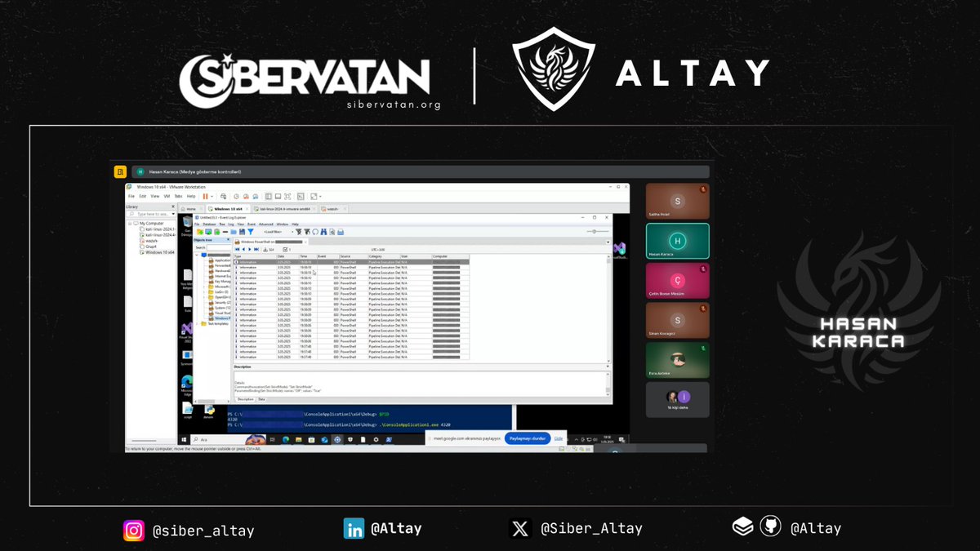Click Hasan Karaca participant tile
980x551 pixels.
click(677, 241)
